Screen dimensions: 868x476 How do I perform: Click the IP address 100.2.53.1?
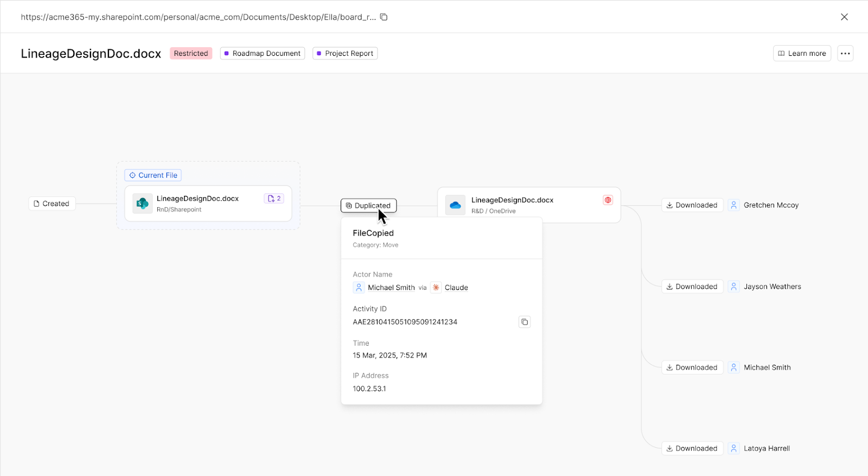369,389
